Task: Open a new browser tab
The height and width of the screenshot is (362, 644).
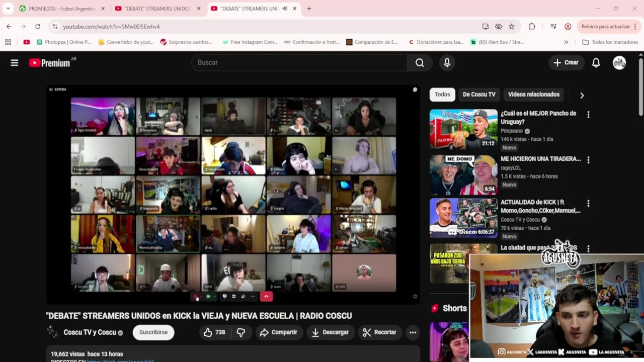Action: click(309, 9)
